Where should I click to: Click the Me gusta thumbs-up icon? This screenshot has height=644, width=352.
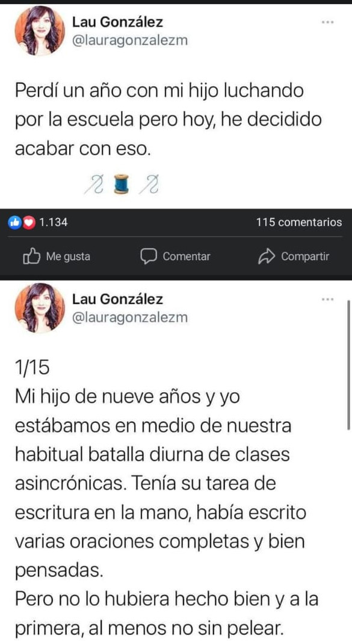pyautogui.click(x=32, y=257)
